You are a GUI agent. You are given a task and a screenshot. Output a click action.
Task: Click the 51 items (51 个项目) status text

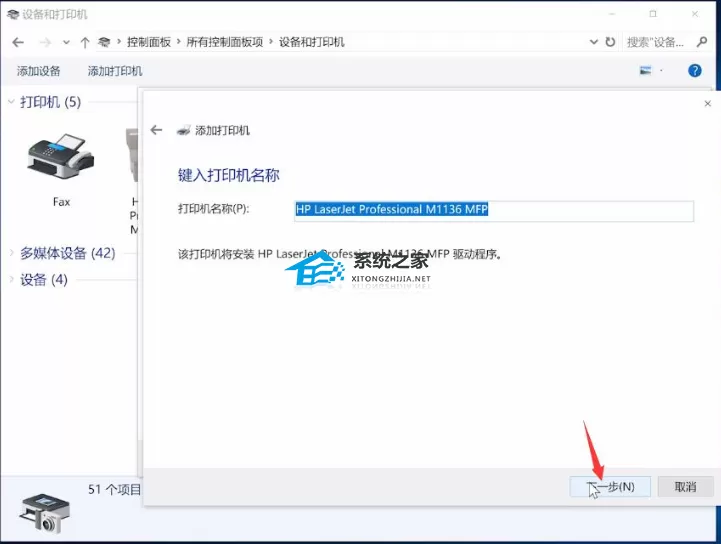114,489
